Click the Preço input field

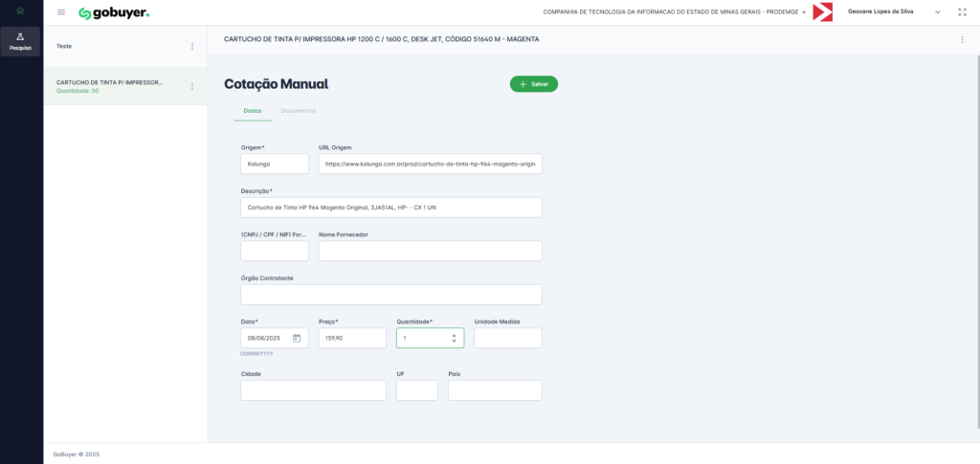pyautogui.click(x=350, y=338)
